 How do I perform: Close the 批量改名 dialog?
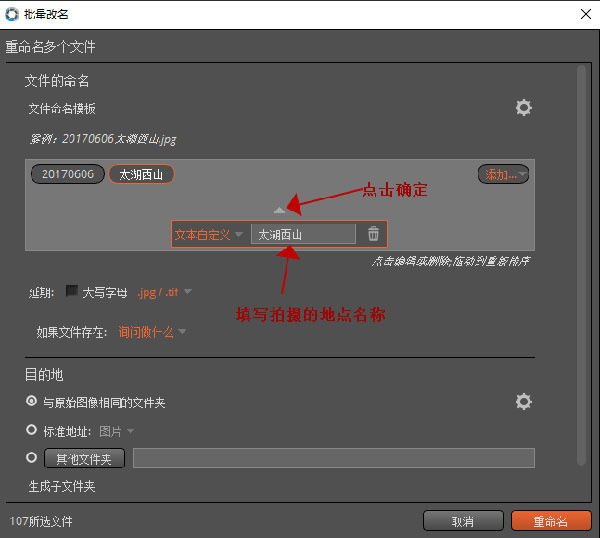pyautogui.click(x=585, y=14)
